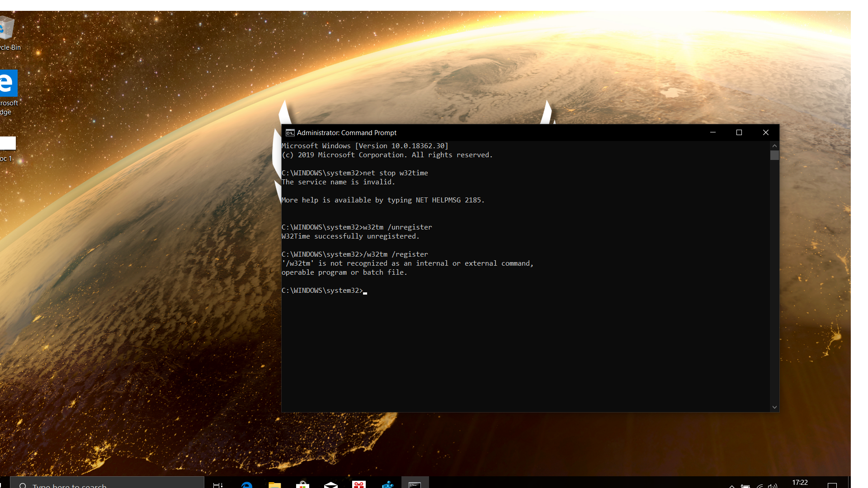The image size is (868, 488).
Task: Launch Microsoft Edge from the taskbar
Action: 246,485
